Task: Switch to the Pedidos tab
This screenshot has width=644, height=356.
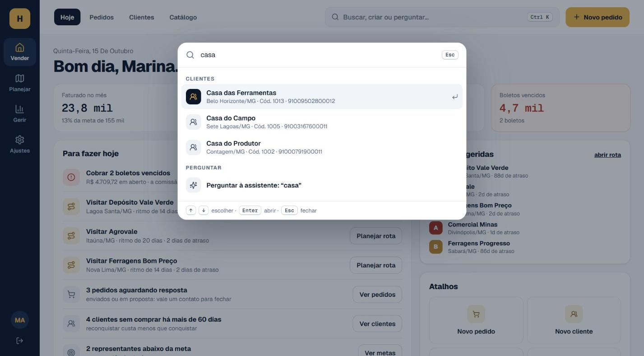Action: [102, 17]
